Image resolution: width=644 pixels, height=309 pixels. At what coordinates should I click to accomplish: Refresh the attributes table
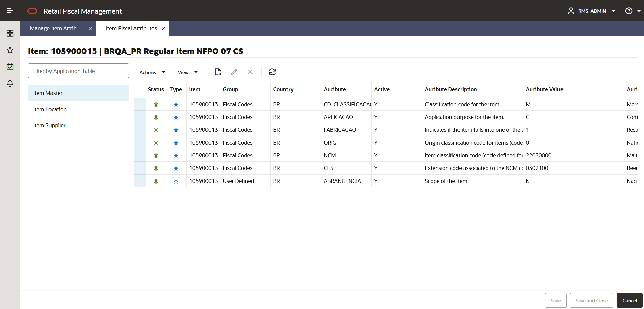272,72
